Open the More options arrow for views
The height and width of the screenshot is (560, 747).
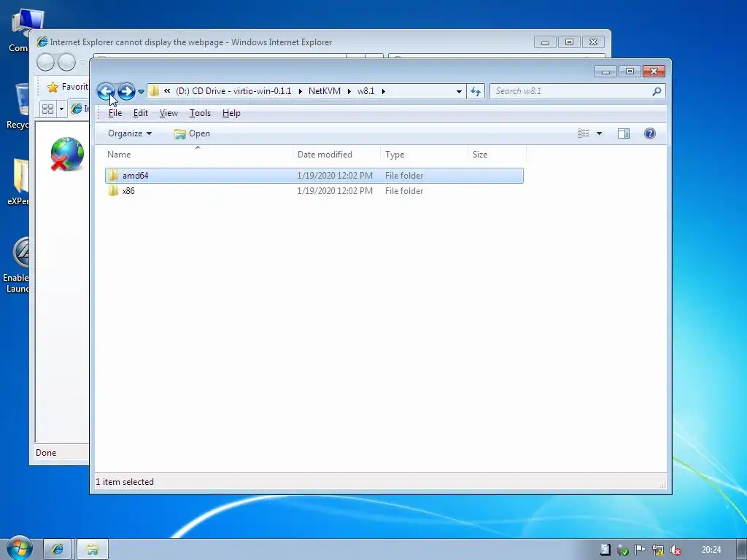coord(600,133)
